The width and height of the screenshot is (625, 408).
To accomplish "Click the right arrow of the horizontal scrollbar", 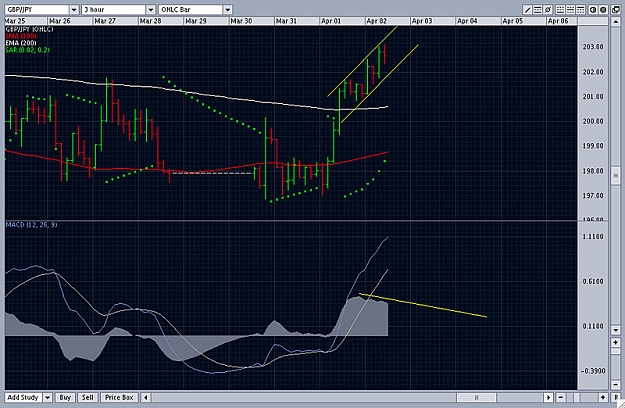I will (x=548, y=397).
